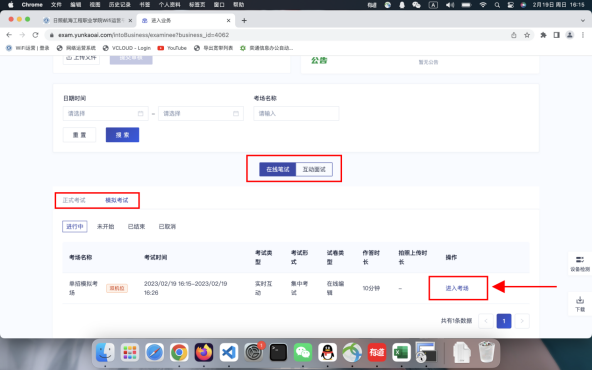Click the 上传文件 button

[x=81, y=58]
